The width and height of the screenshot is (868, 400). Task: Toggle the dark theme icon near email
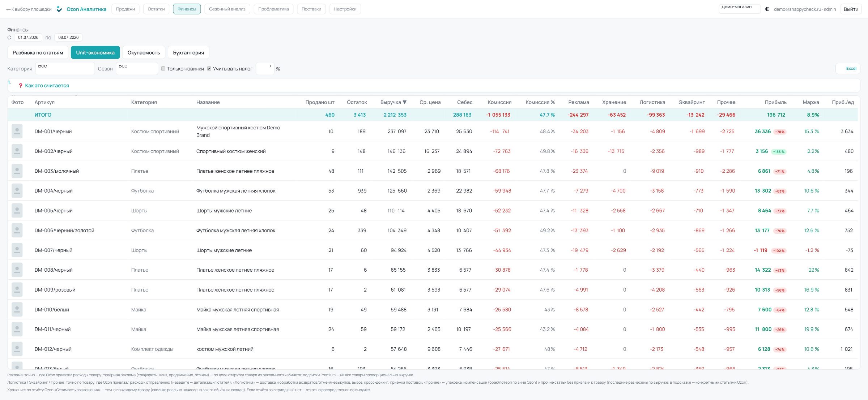click(x=767, y=9)
